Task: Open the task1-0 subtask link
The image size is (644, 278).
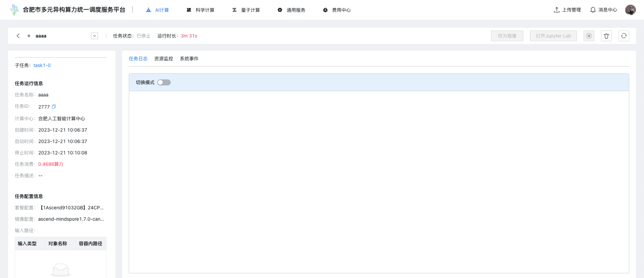Action: point(42,65)
